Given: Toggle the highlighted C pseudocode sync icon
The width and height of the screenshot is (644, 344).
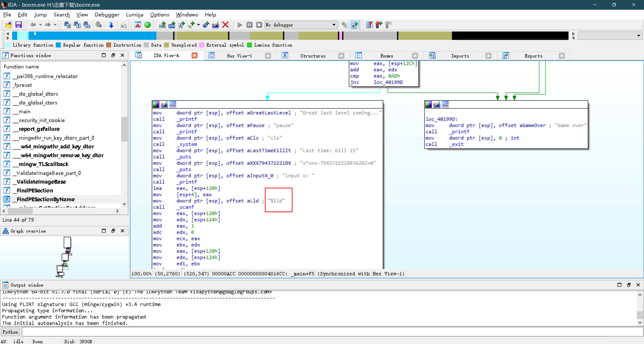Looking at the screenshot, I should click(355, 25).
